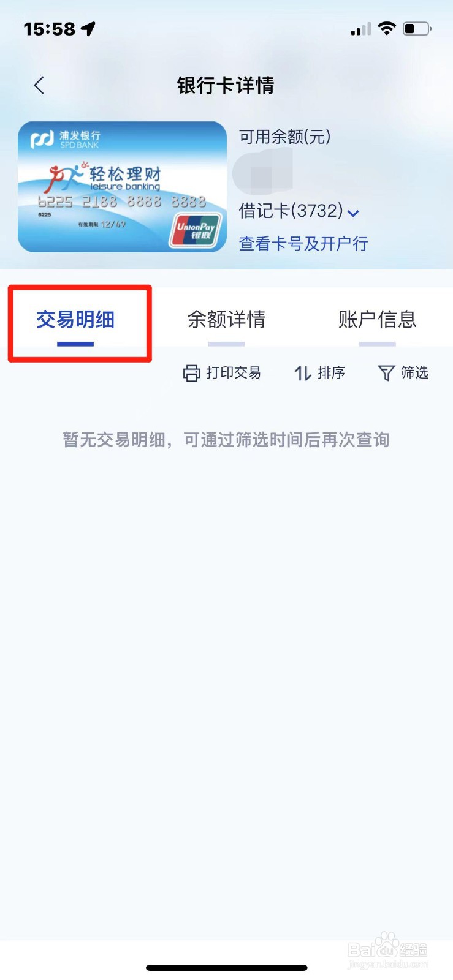Tap the SPD Bank logo on card

43,139
